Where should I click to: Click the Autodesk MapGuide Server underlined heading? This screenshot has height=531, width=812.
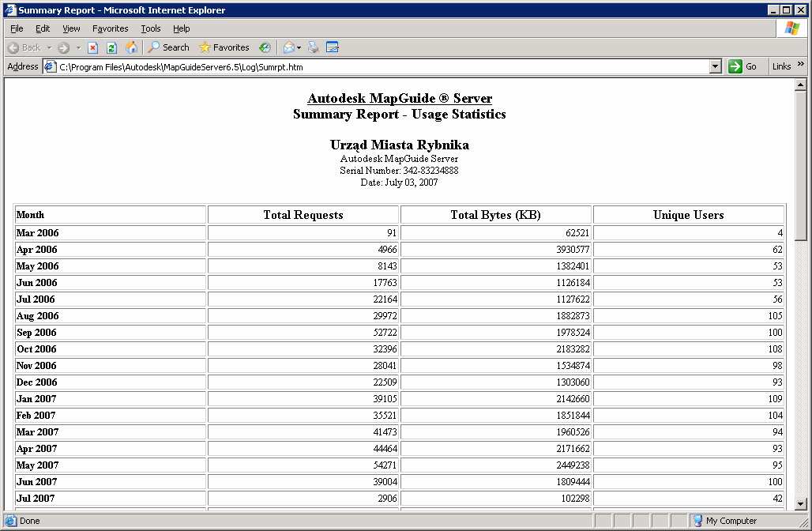click(399, 98)
